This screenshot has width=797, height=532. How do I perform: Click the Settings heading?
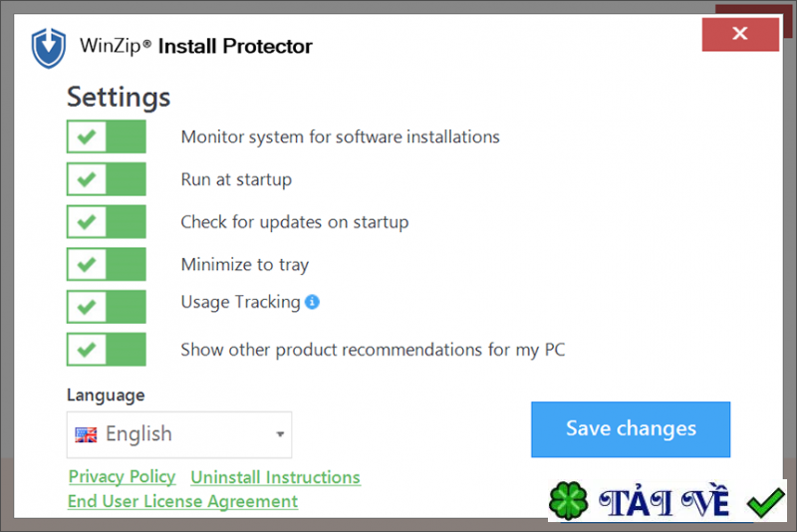(x=119, y=98)
